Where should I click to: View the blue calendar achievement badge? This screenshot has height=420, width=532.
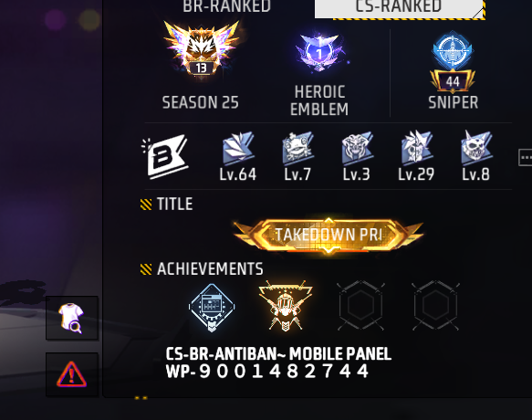(212, 308)
